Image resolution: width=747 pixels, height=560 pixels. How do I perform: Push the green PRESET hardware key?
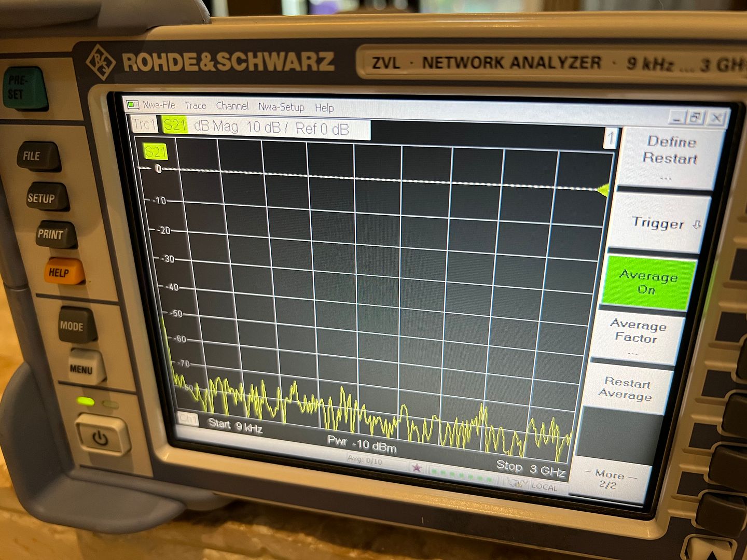pos(25,87)
